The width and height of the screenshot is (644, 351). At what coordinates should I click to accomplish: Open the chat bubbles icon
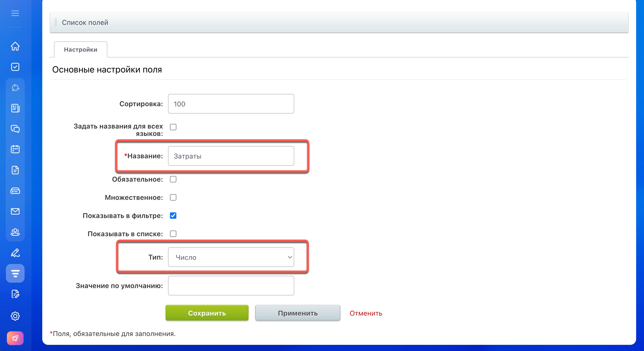click(15, 129)
